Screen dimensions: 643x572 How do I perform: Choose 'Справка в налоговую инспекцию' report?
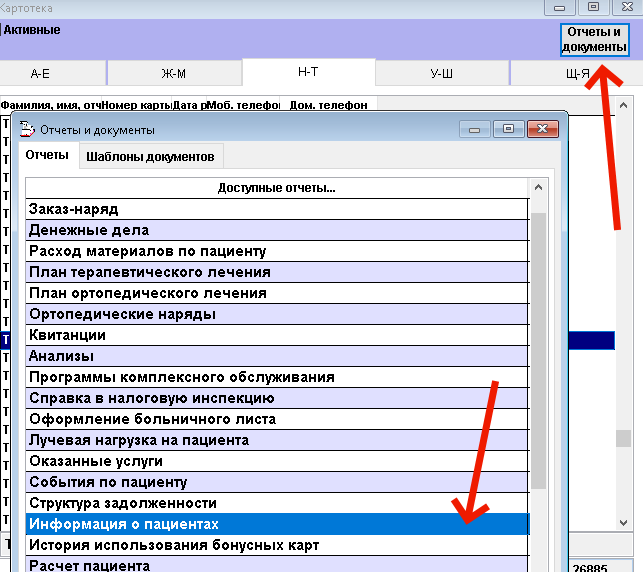pyautogui.click(x=275, y=398)
